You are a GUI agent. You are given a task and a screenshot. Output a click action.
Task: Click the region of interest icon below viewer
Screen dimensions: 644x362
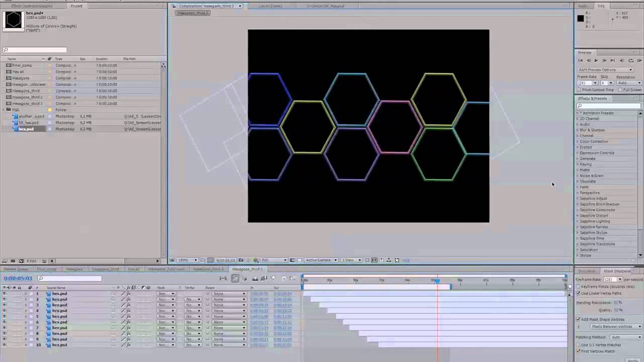[293, 260]
